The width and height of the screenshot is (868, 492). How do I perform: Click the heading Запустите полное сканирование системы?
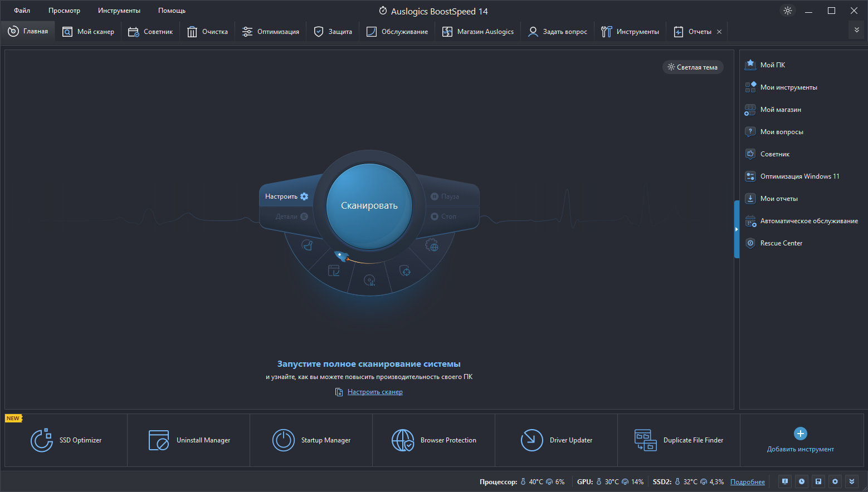(x=369, y=364)
